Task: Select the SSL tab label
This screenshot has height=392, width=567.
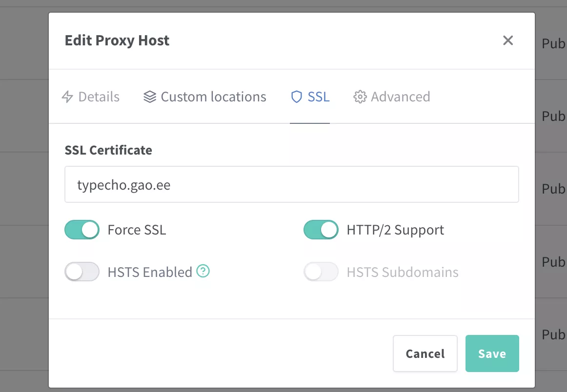Action: [x=319, y=97]
